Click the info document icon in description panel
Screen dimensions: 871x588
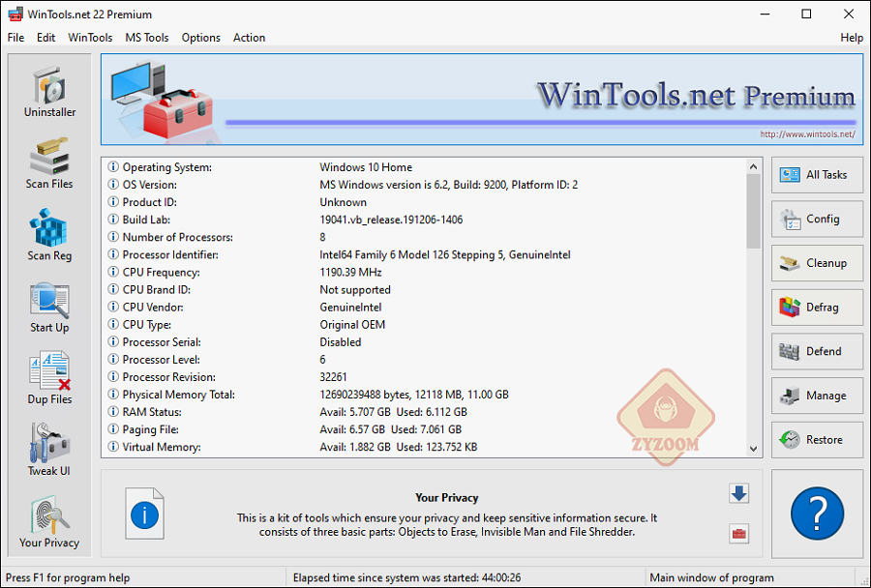144,514
